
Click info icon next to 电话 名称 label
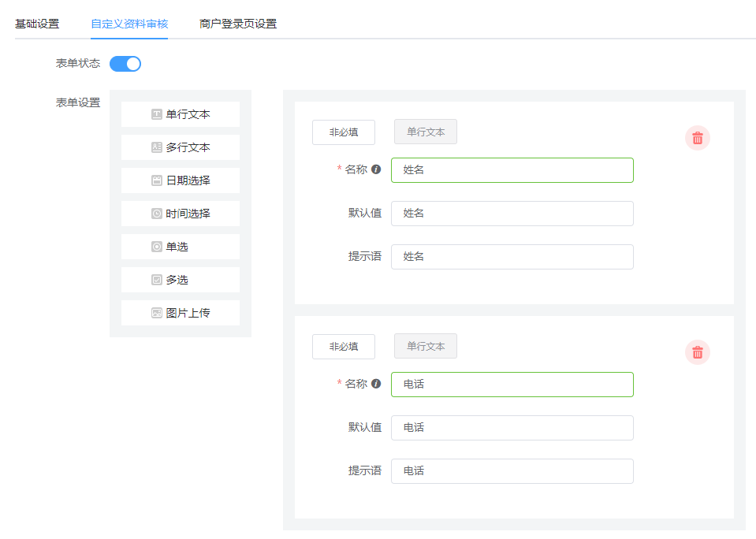pos(376,384)
